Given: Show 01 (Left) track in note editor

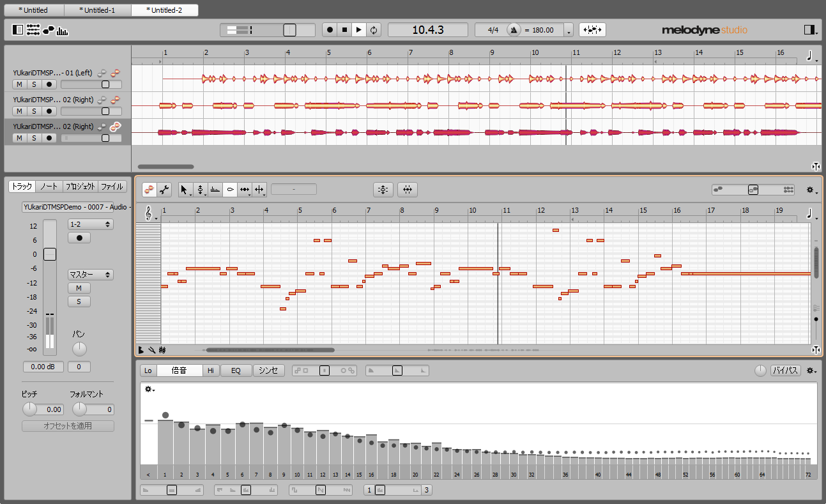Looking at the screenshot, I should coord(115,73).
